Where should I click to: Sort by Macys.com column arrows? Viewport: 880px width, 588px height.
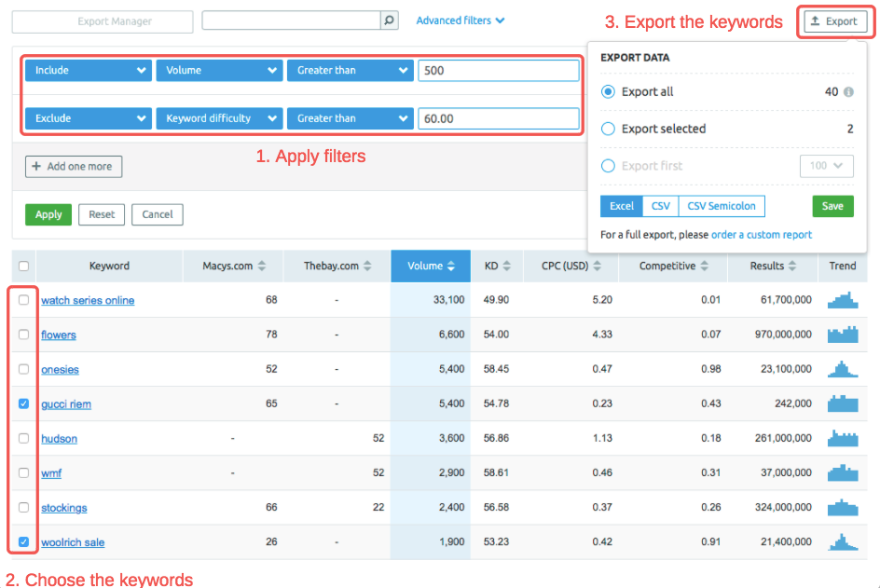[x=262, y=267]
